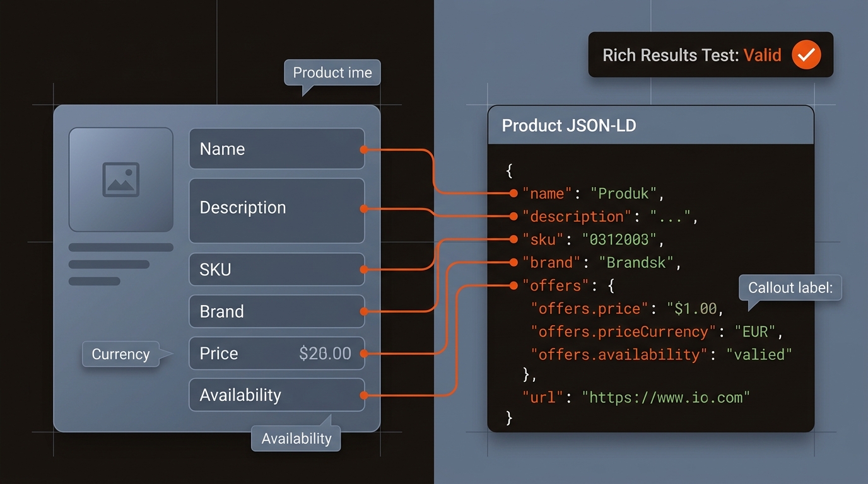Click the "Brandsk" value
Screen dimensions: 868x484
pos(636,262)
